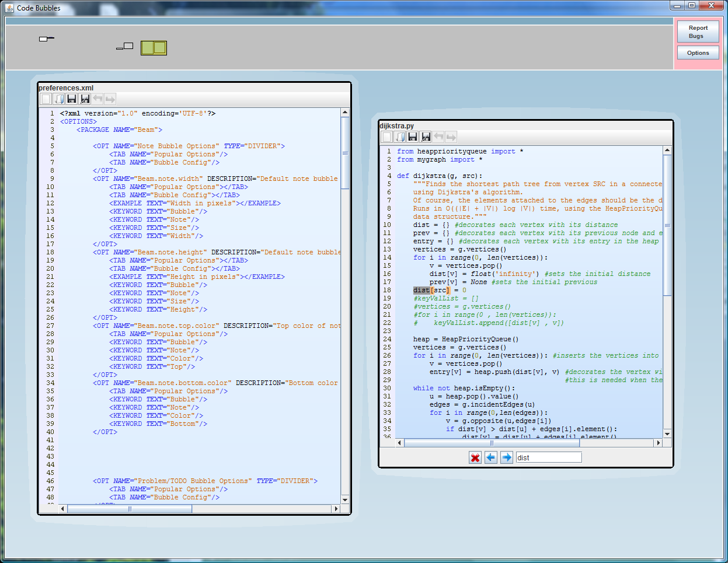Click 'u = heap.pop().value()' line

(474, 396)
